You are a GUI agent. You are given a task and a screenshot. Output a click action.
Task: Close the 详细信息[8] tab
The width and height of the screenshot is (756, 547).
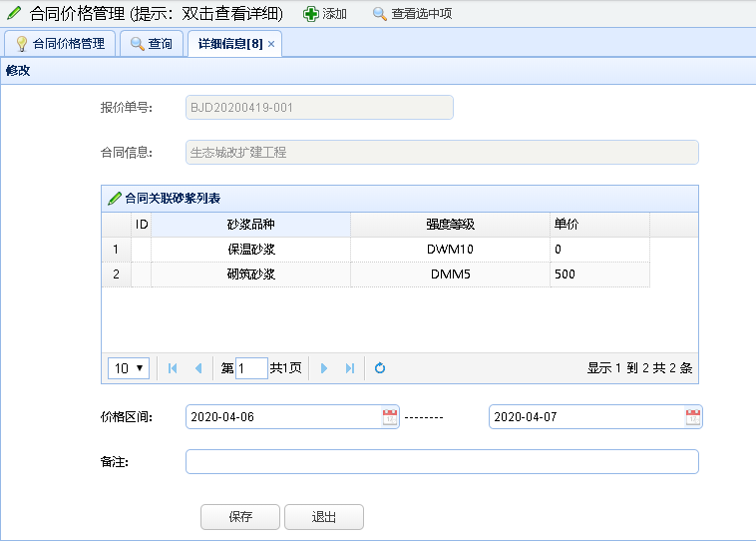271,44
